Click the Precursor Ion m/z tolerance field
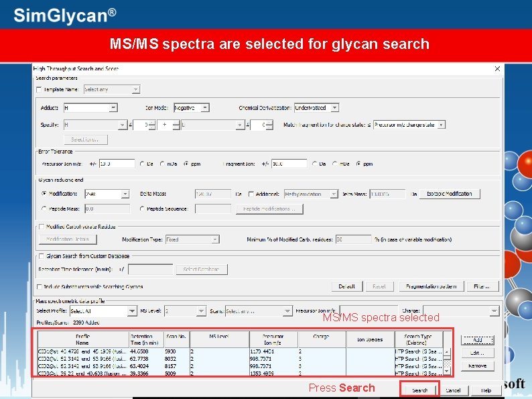This screenshot has height=399, width=532. tap(117, 164)
